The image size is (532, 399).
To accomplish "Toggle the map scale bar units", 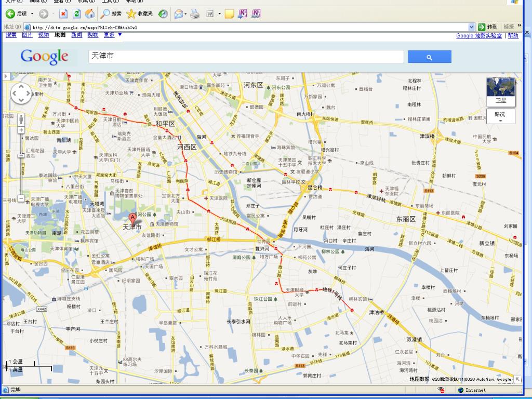I will (28, 366).
